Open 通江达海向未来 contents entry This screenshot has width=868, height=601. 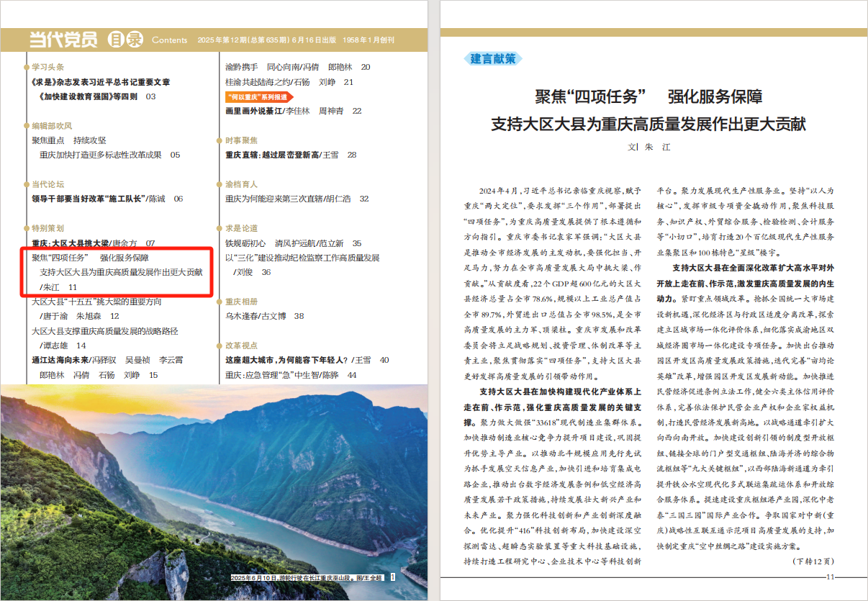click(x=108, y=367)
